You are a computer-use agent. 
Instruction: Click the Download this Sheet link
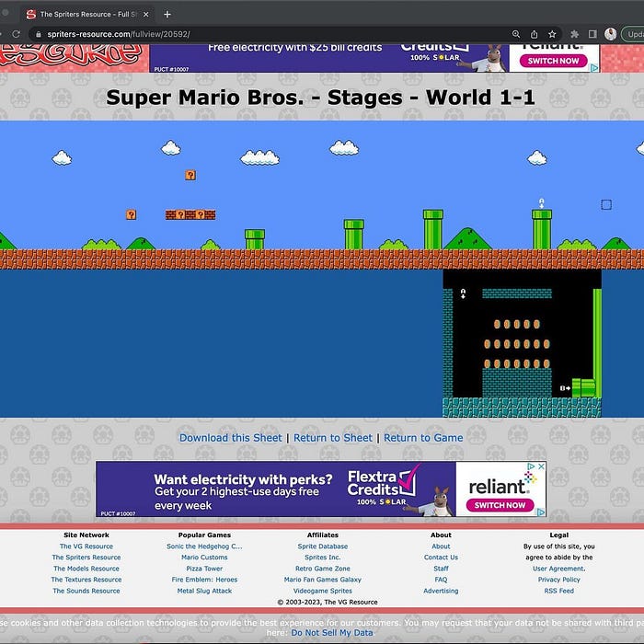click(230, 438)
